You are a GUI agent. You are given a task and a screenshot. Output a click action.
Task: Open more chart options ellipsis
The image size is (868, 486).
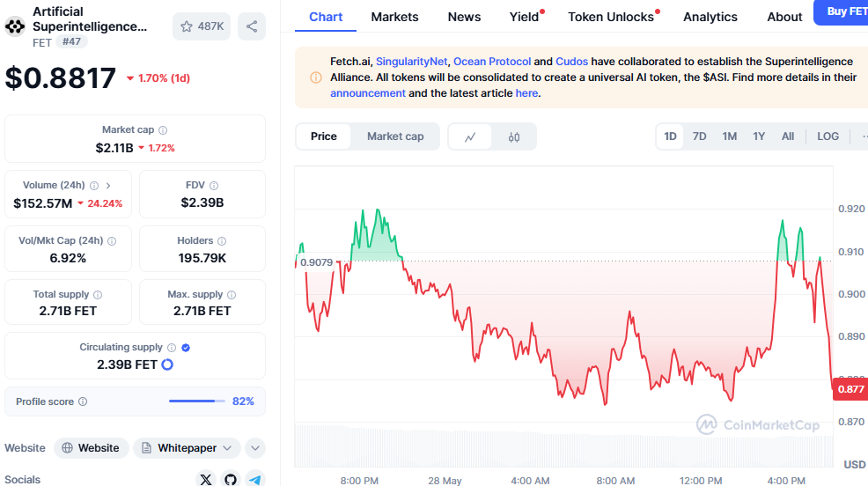(864, 136)
